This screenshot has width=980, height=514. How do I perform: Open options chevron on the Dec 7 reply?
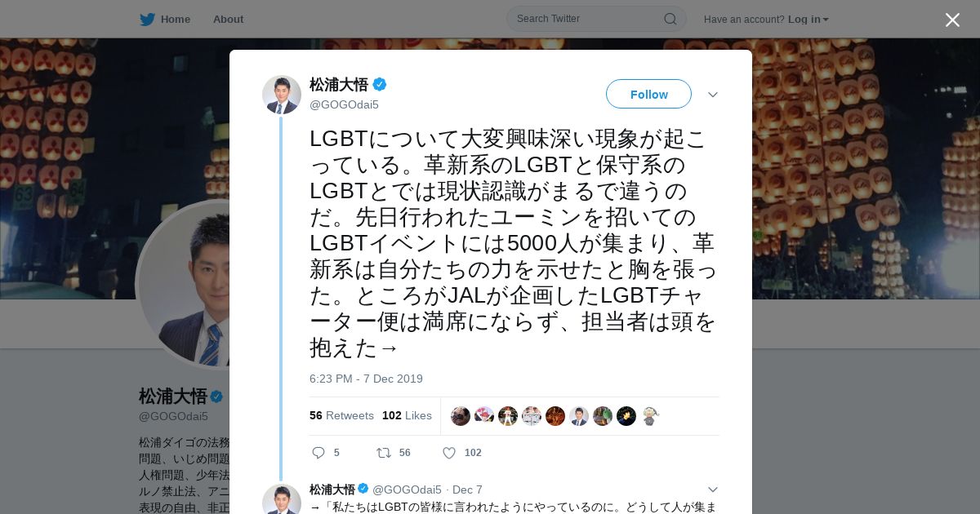click(712, 490)
